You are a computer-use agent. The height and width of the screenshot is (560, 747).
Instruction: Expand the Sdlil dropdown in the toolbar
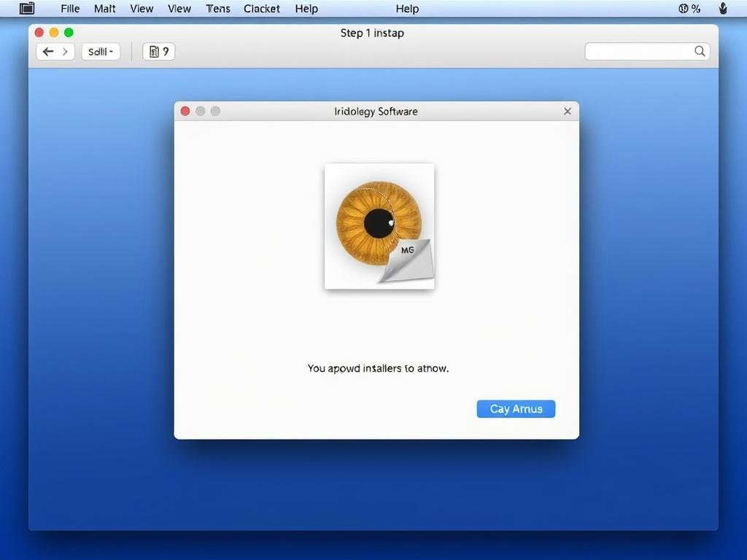(x=101, y=52)
